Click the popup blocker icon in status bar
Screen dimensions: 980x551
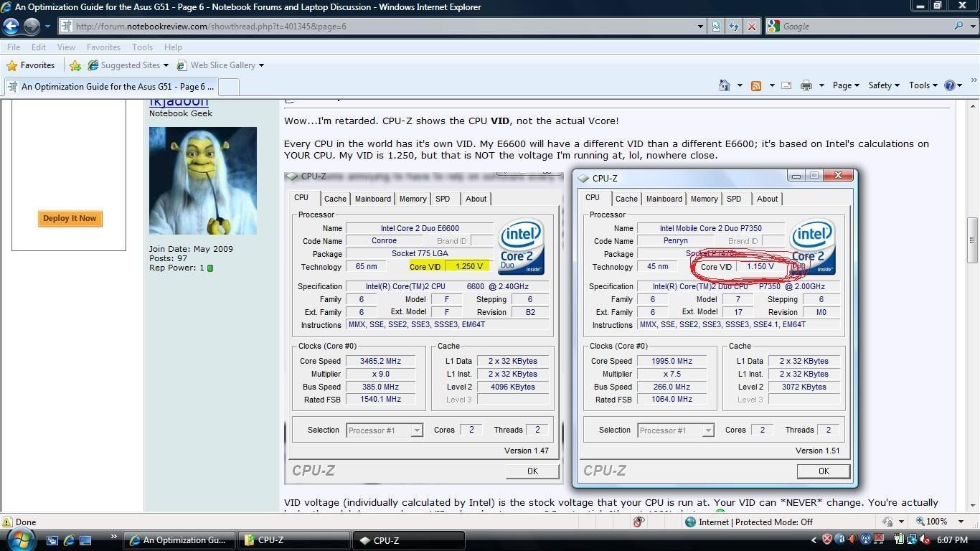639,522
